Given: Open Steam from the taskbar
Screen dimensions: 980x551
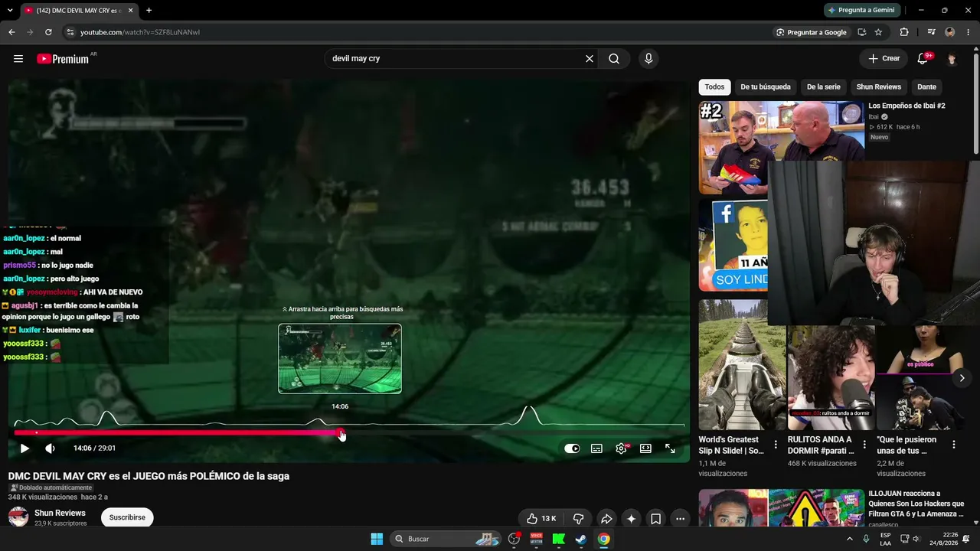Looking at the screenshot, I should tap(581, 539).
